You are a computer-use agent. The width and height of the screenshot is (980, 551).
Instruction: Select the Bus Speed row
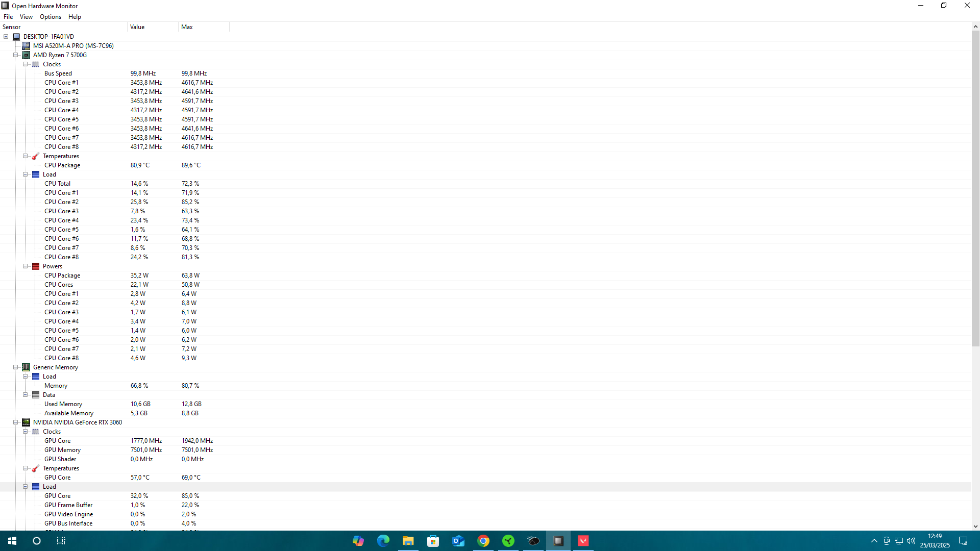coord(485,73)
